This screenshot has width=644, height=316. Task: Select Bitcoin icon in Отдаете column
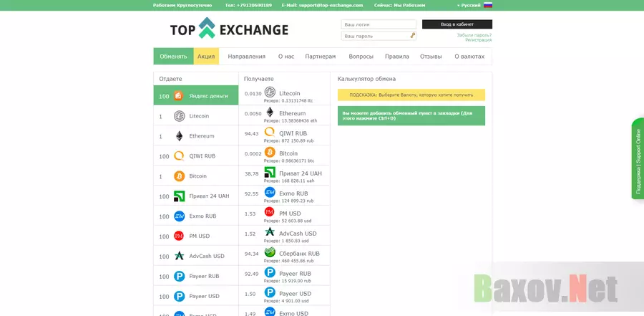click(x=179, y=176)
